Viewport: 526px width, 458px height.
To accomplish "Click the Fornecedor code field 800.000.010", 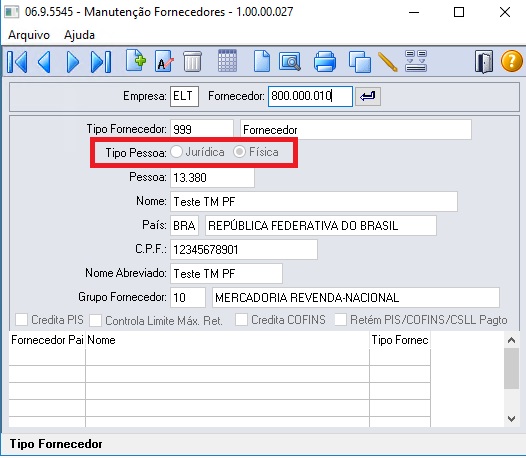I will click(x=310, y=97).
